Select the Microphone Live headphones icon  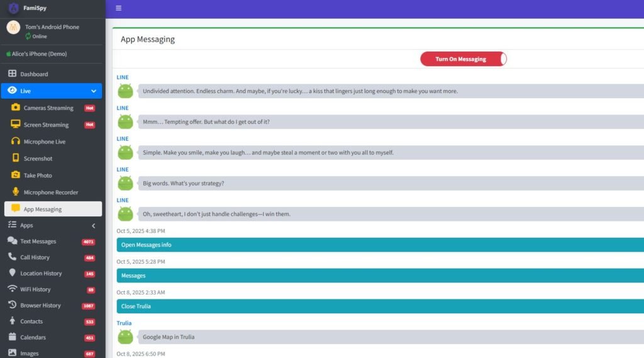(x=16, y=142)
